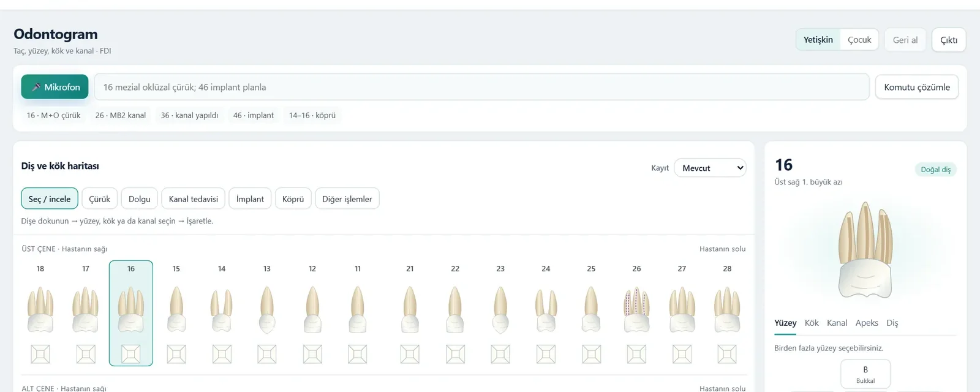Focus the voice command text field

[x=481, y=87]
